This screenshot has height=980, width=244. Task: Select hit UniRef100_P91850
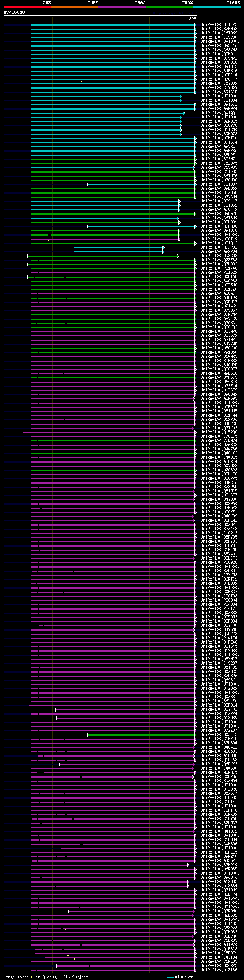tap(219, 353)
